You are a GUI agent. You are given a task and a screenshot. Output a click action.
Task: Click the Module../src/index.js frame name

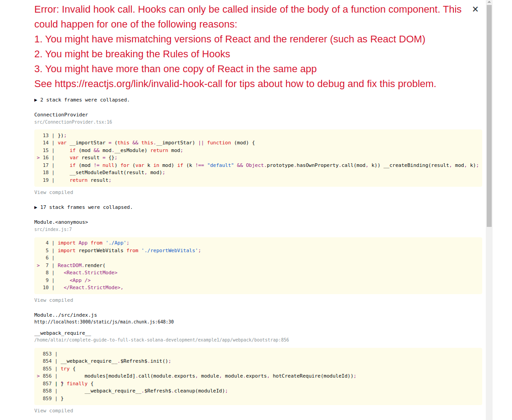click(x=65, y=315)
